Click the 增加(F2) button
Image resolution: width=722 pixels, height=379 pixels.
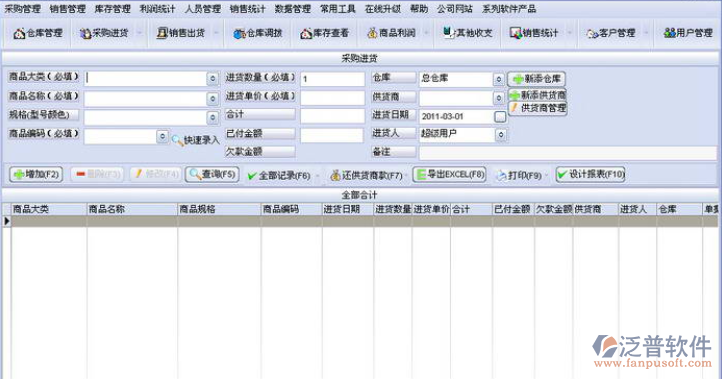point(36,175)
